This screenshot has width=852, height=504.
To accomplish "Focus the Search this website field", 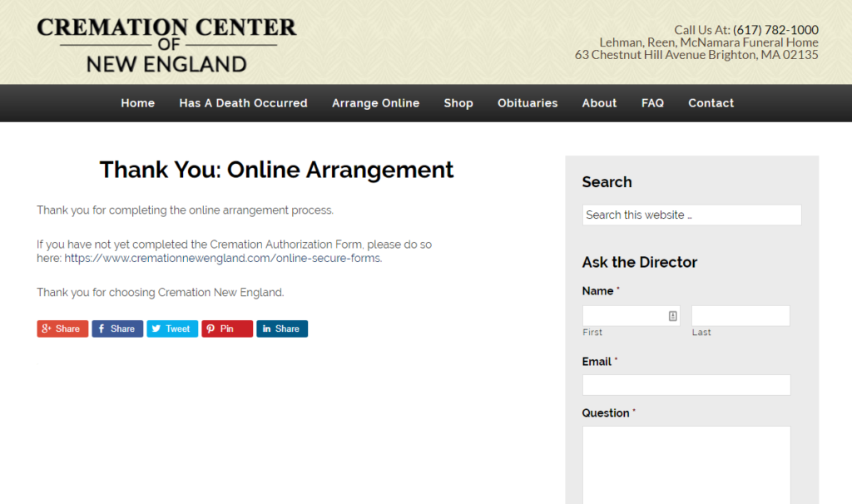I will 691,215.
